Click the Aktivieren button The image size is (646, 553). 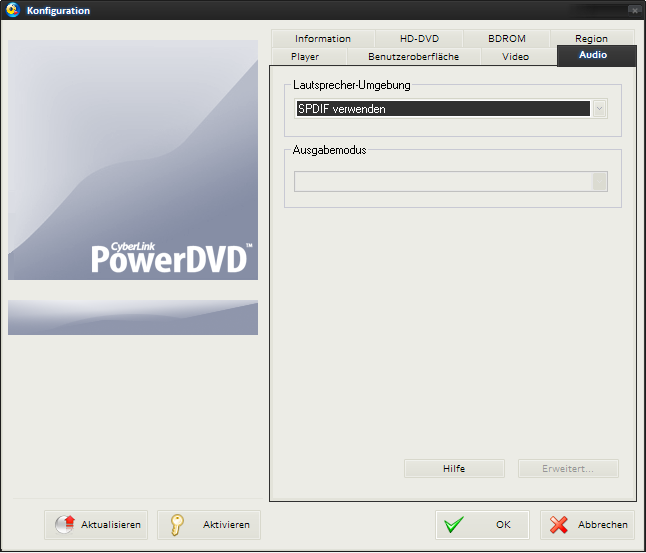click(209, 525)
